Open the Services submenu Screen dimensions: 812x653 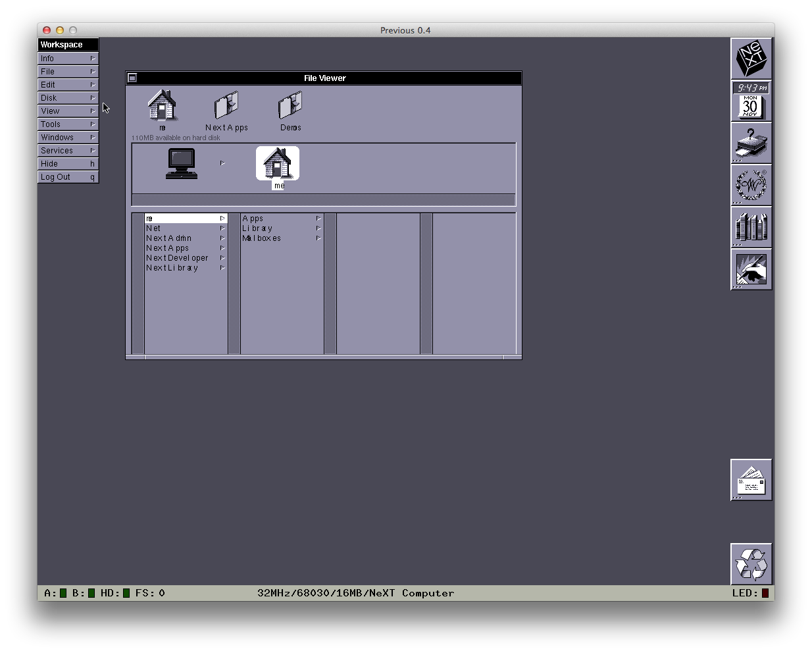coord(68,151)
